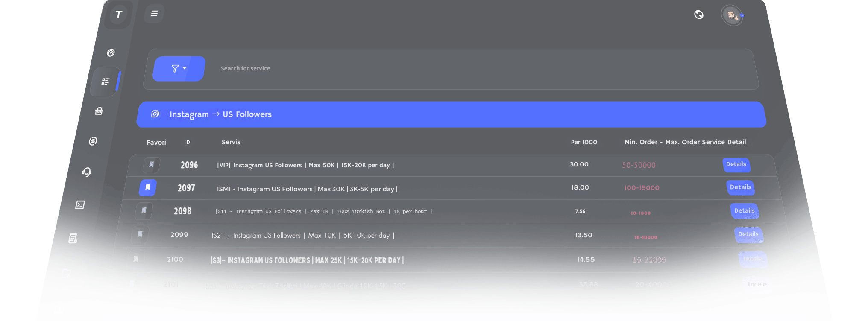
Task: Expand the filter funnel dropdown
Action: point(179,68)
